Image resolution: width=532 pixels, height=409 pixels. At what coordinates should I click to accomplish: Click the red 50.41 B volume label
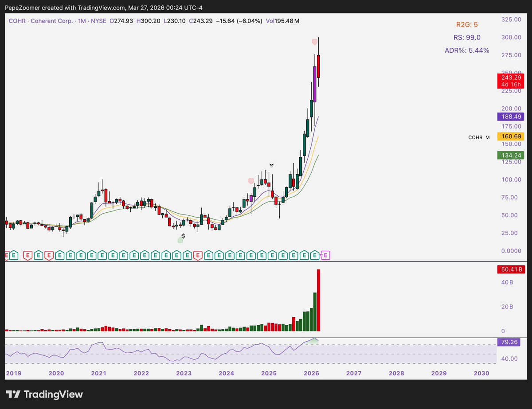510,269
